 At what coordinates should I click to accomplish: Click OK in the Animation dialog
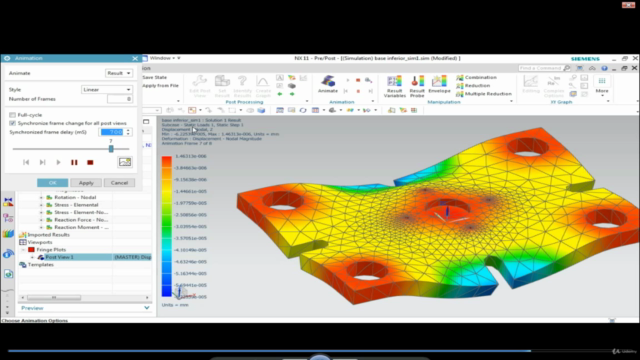(53, 183)
